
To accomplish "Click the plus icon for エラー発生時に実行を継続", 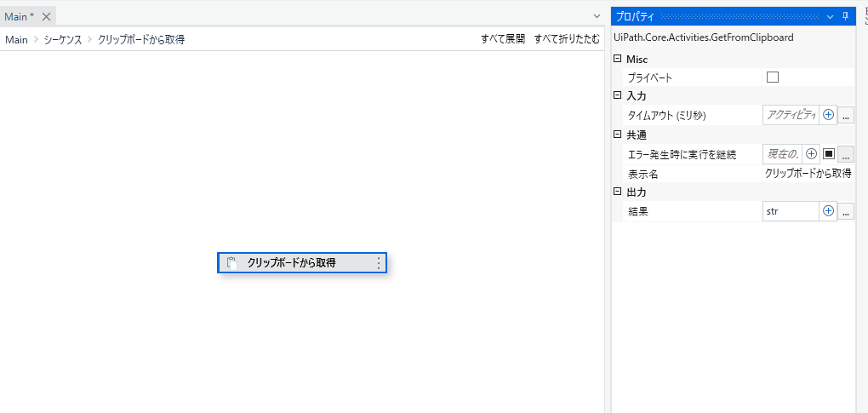I will 811,153.
